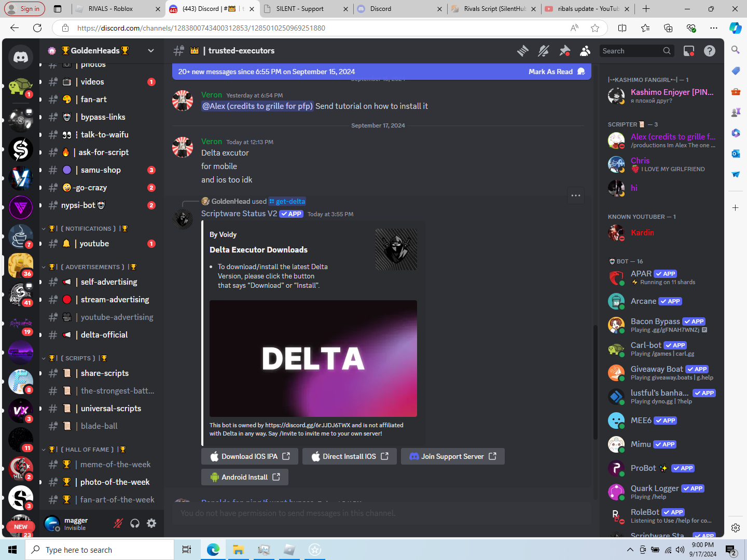Open Edge settings and more menu
The image size is (747, 560).
coord(714,28)
